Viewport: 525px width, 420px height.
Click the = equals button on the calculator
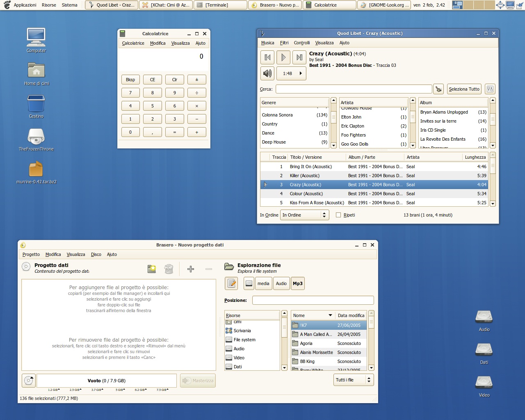click(175, 132)
